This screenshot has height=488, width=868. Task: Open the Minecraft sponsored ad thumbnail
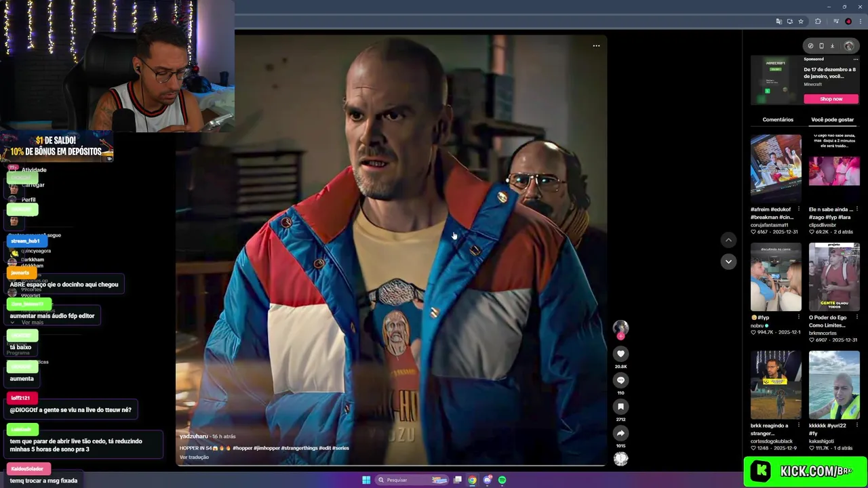pos(776,80)
